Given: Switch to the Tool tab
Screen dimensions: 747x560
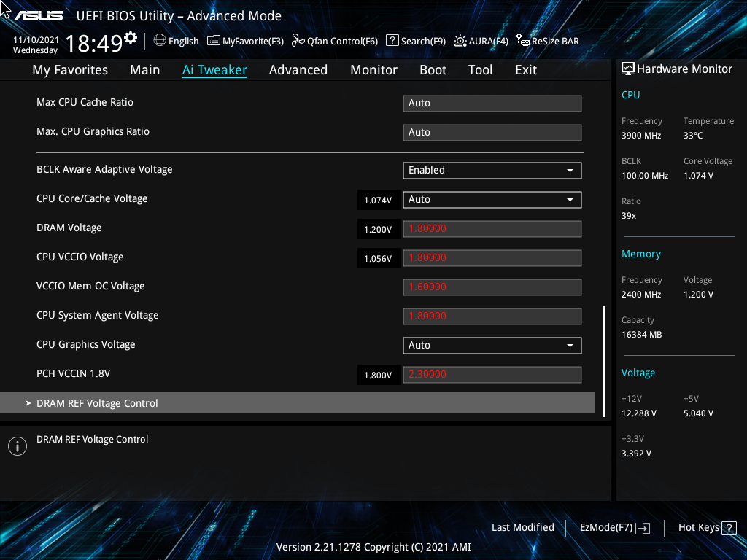Looking at the screenshot, I should coord(480,70).
